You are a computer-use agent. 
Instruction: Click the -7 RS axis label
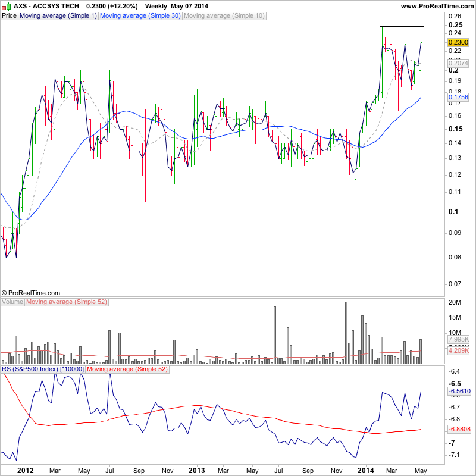click(x=452, y=443)
